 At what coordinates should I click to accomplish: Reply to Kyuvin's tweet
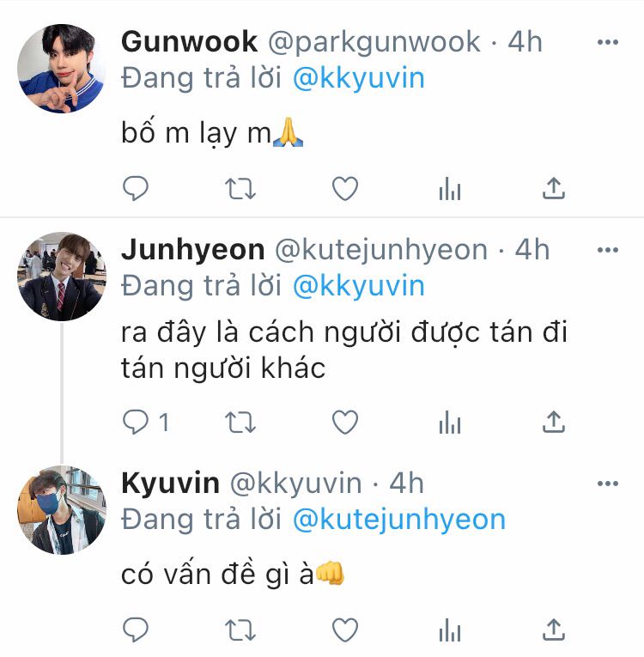(x=136, y=630)
